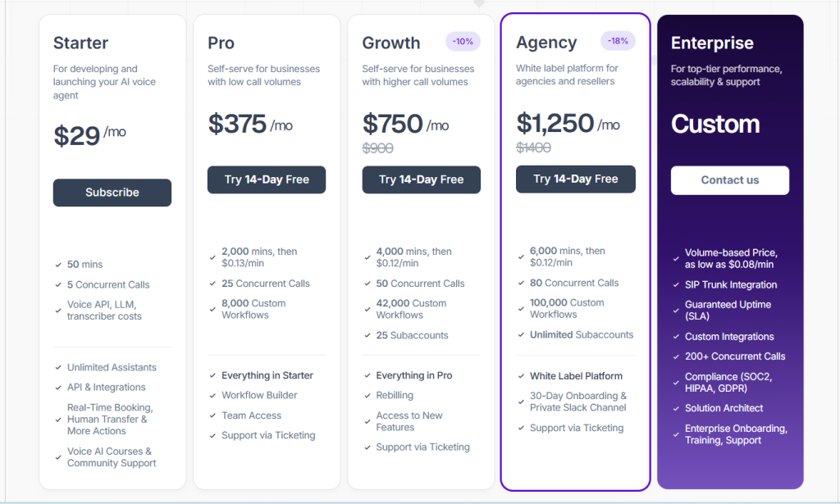
Task: Click the checkmark icon beside Workflow Builder
Action: [212, 396]
